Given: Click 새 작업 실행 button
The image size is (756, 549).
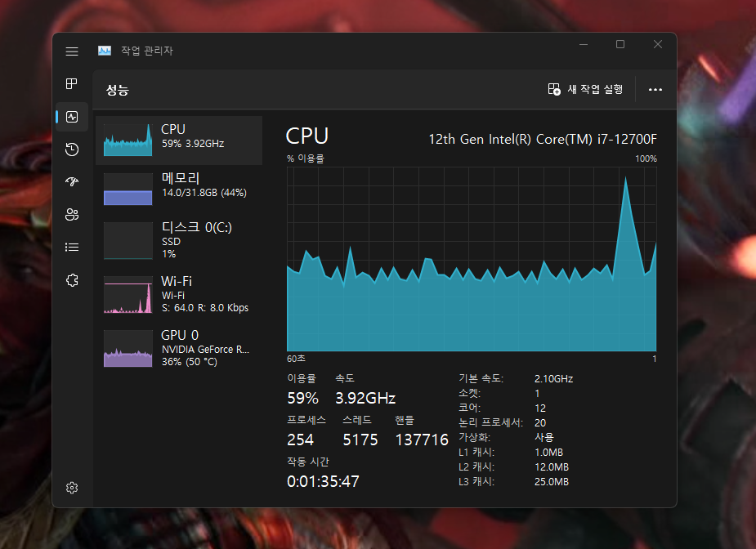Looking at the screenshot, I should (585, 89).
